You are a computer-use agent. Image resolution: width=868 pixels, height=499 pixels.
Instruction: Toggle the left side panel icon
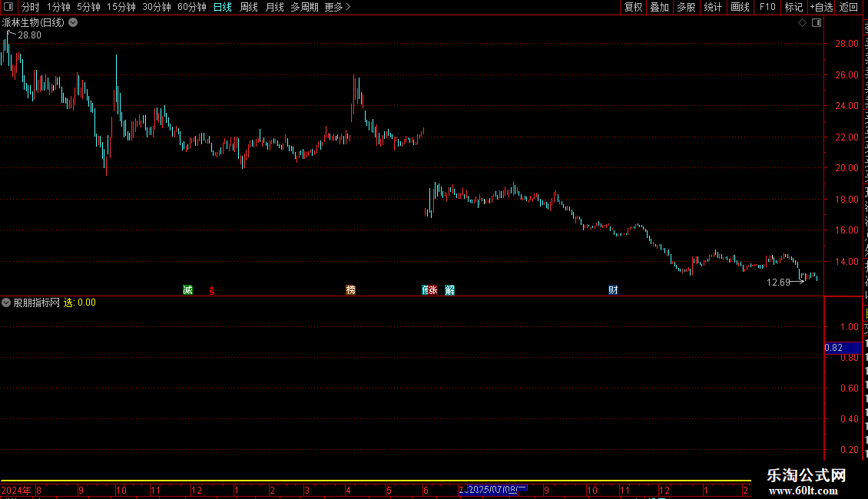coord(8,7)
